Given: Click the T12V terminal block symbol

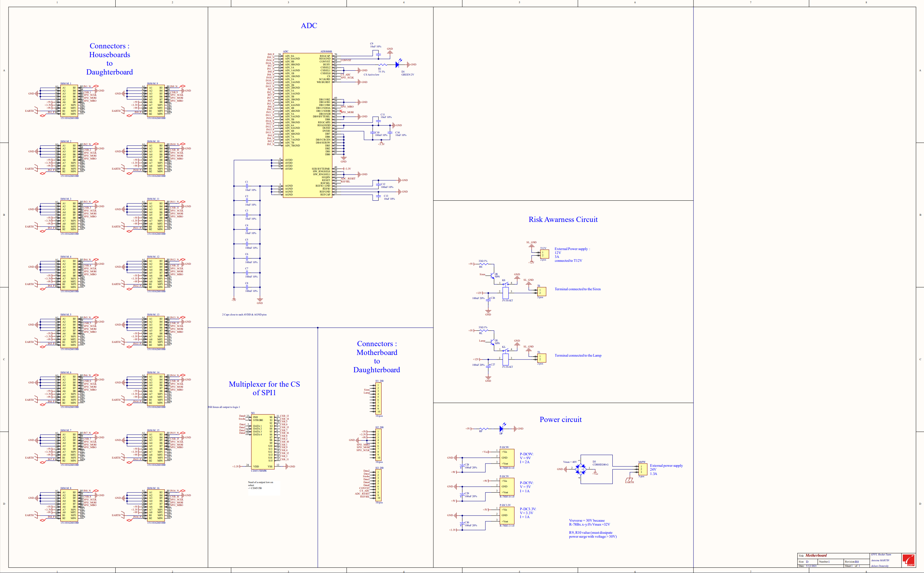Looking at the screenshot, I should click(544, 254).
